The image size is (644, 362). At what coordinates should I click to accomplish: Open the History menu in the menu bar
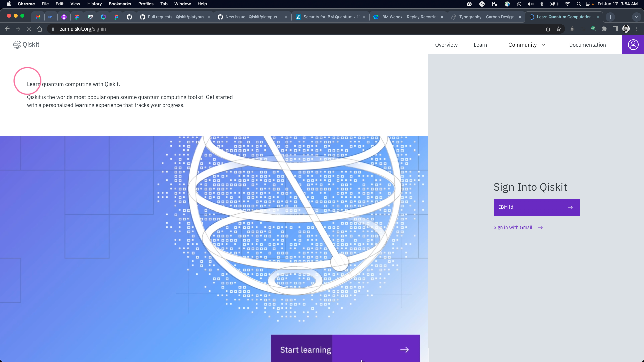click(x=94, y=4)
